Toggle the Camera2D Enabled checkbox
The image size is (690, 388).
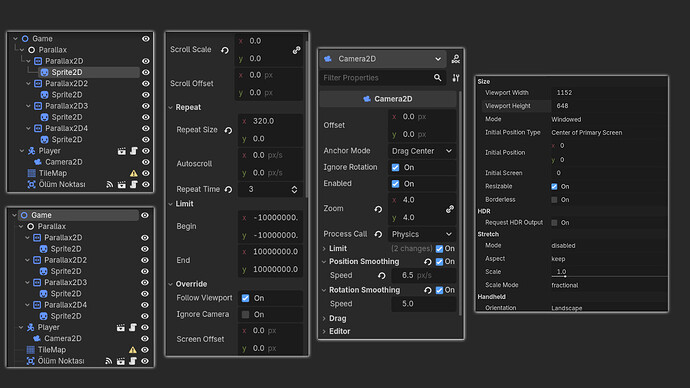396,184
